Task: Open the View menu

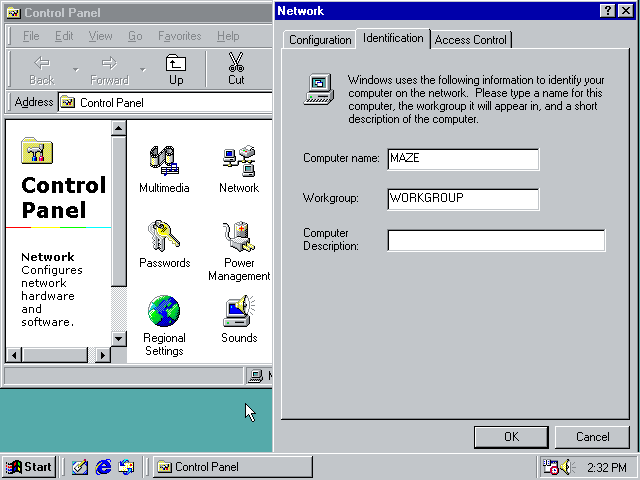Action: (100, 36)
